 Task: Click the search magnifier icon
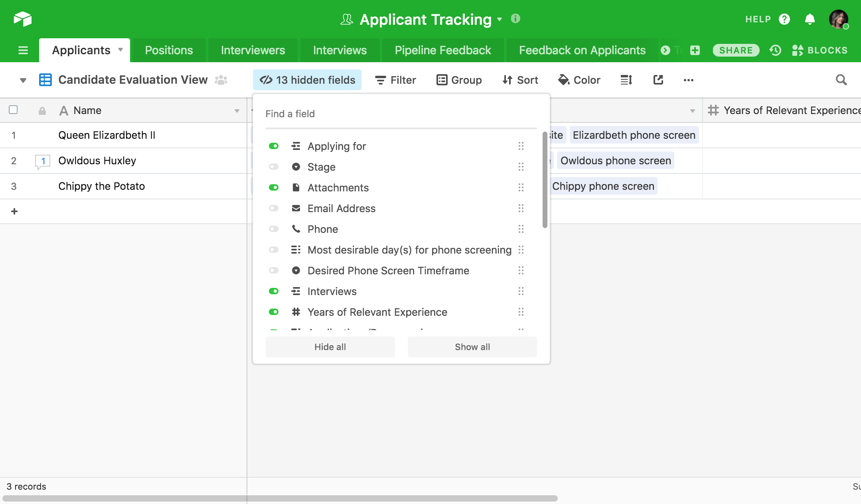[841, 80]
